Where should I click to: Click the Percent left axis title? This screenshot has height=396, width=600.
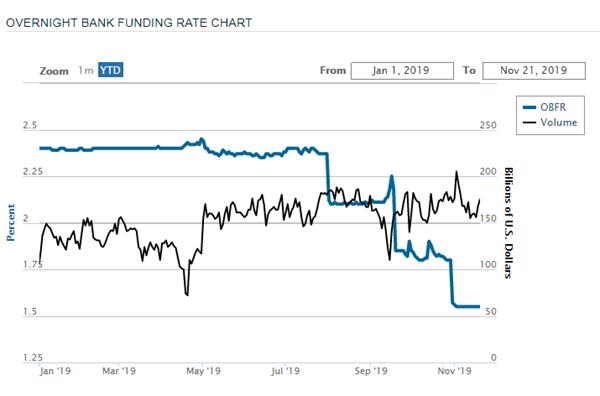click(11, 222)
